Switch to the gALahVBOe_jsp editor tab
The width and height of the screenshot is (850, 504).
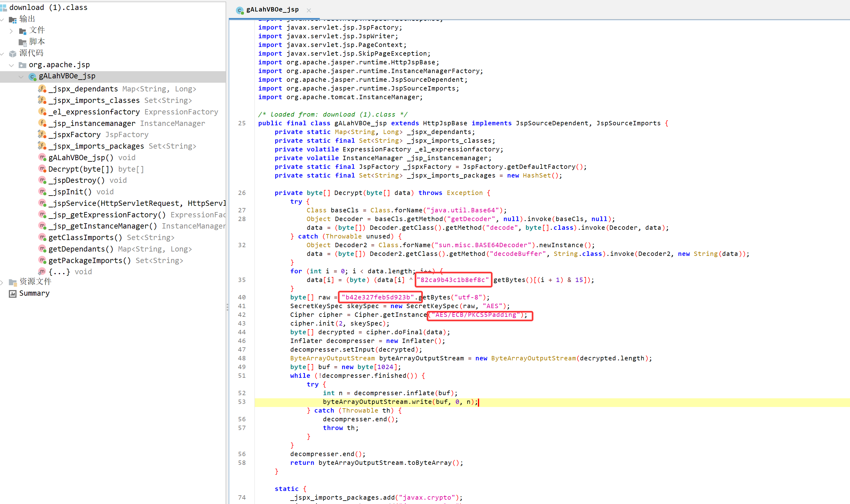(272, 10)
